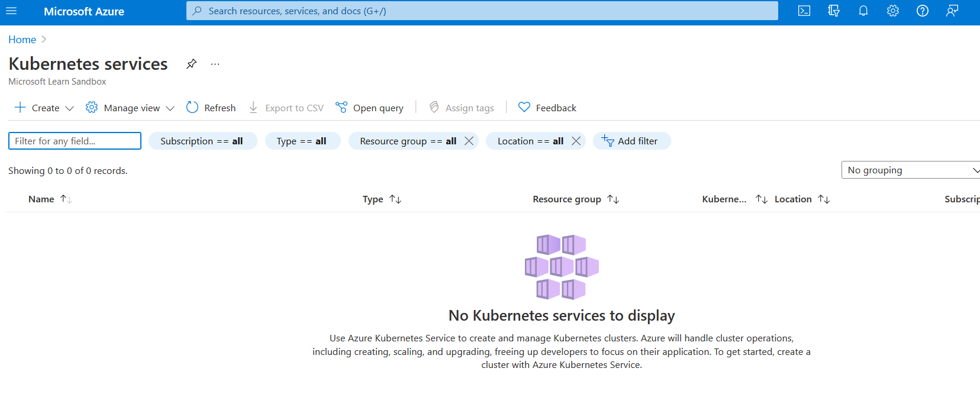Image resolution: width=980 pixels, height=394 pixels.
Task: Open the Type == all filter
Action: (302, 141)
